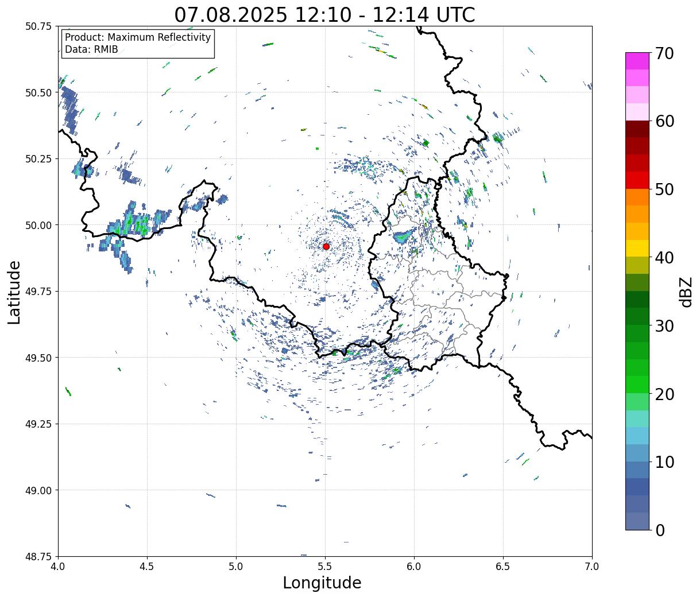Click the 20 tick on colorbar
The width and height of the screenshot is (700, 597).
point(665,394)
